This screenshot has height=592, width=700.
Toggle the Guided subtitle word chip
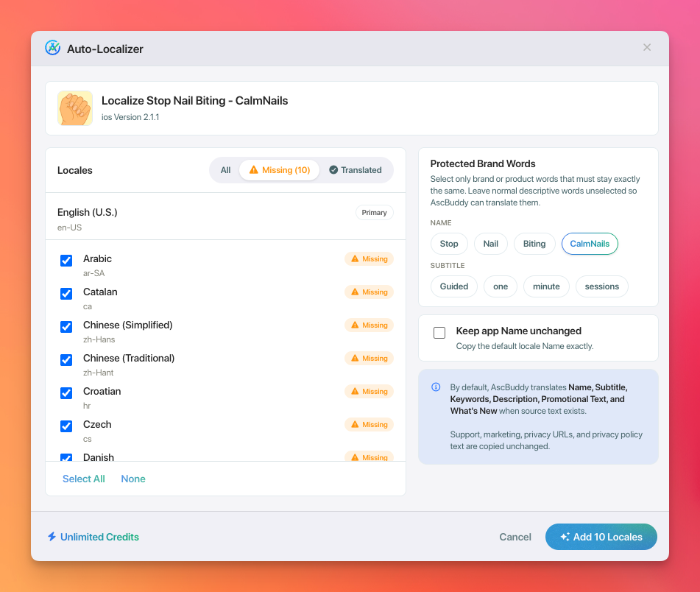click(x=454, y=286)
